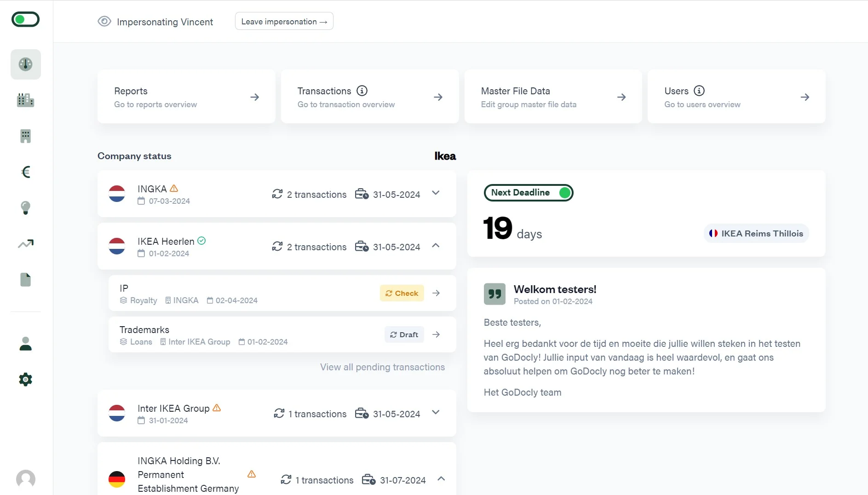Open the Master File Data card
Screen dimensions: 868x495
click(x=553, y=97)
